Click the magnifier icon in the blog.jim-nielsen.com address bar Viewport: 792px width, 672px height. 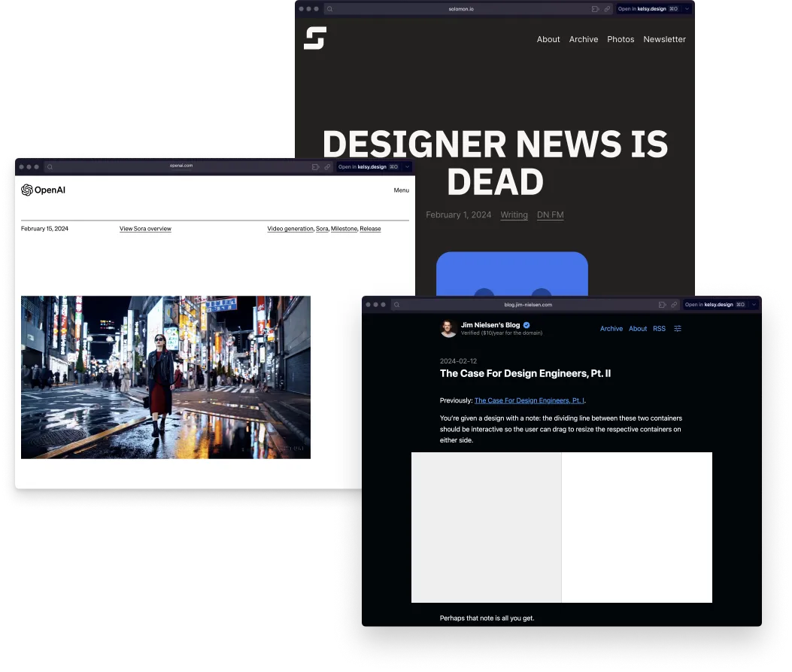tap(396, 305)
